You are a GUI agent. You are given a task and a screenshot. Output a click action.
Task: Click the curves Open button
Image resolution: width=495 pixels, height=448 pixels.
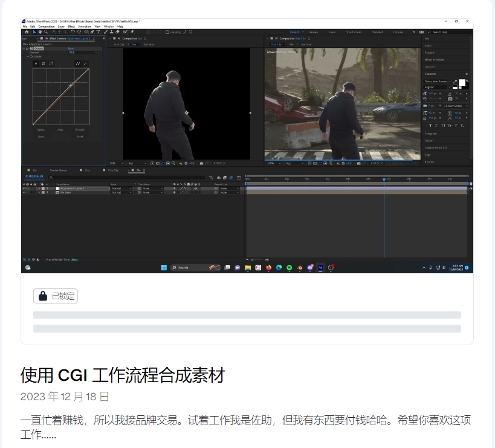click(x=41, y=129)
